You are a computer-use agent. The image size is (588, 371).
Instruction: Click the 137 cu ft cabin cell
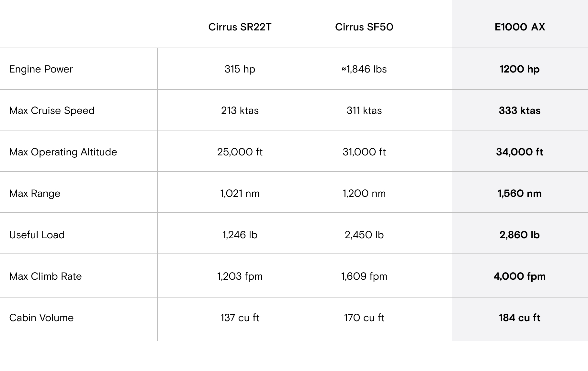pos(240,318)
